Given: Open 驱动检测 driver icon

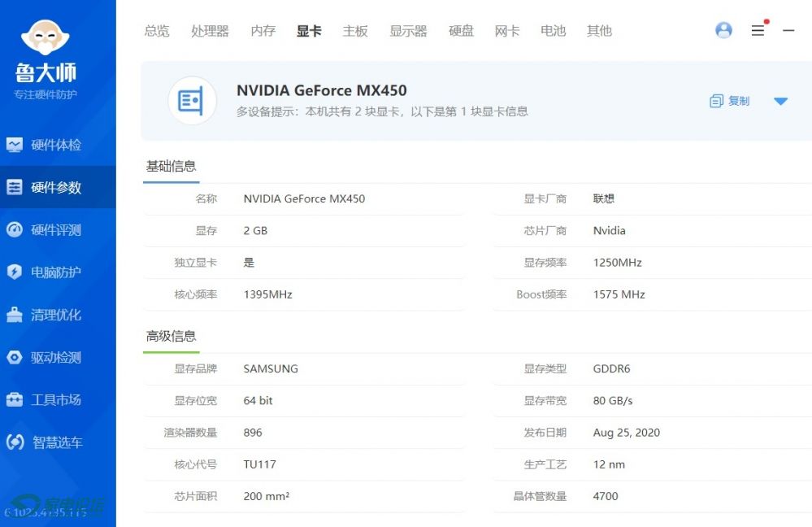Looking at the screenshot, I should pos(15,357).
